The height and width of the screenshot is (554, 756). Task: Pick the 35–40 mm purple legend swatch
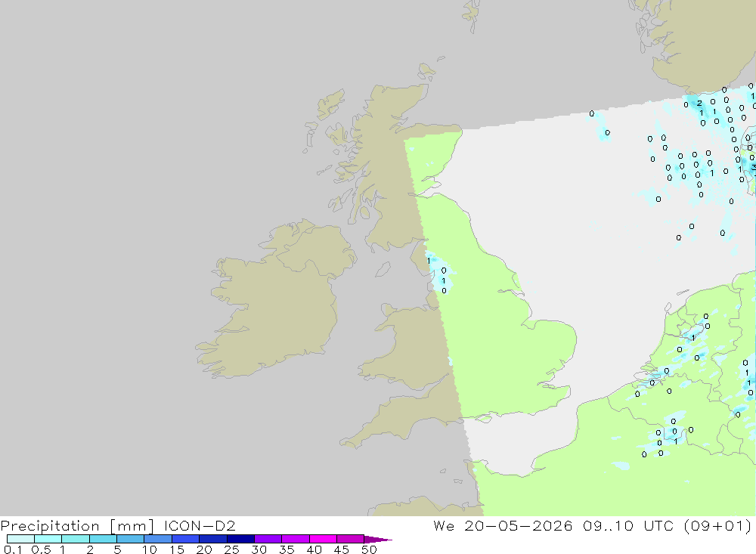click(x=296, y=539)
